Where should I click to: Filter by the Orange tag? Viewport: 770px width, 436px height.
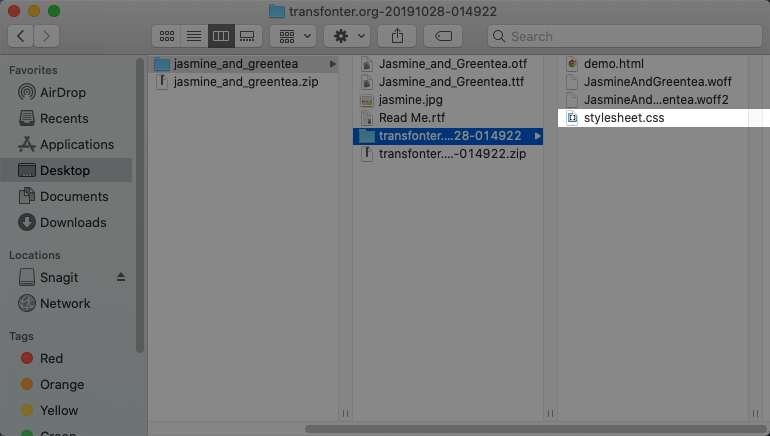pyautogui.click(x=66, y=384)
